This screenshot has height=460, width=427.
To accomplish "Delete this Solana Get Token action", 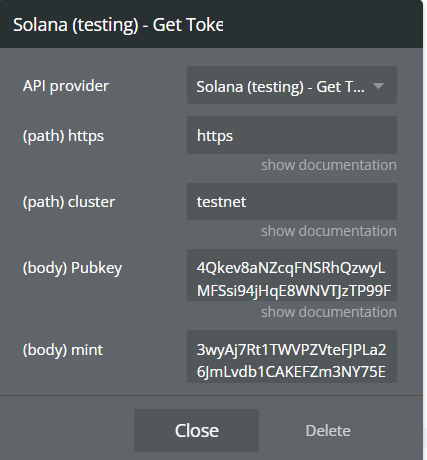I will click(x=328, y=431).
